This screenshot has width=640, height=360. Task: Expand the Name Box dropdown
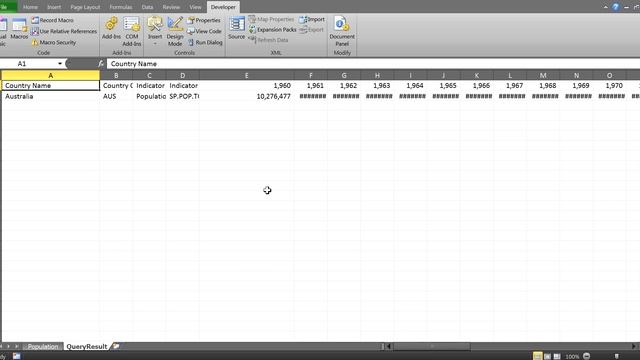60,64
